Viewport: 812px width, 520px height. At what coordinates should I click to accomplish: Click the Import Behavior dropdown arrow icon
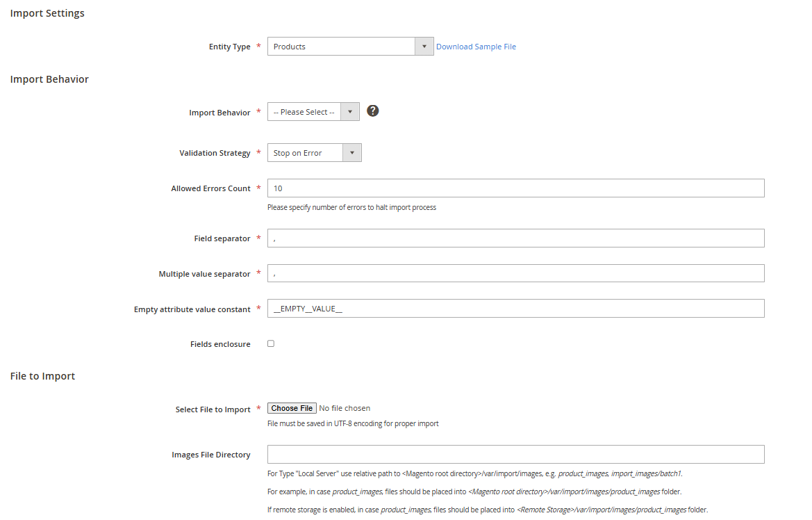pyautogui.click(x=350, y=111)
